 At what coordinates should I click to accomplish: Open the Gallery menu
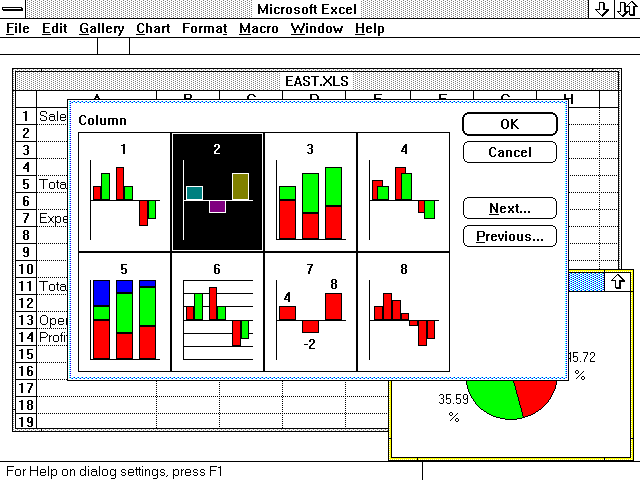point(102,29)
